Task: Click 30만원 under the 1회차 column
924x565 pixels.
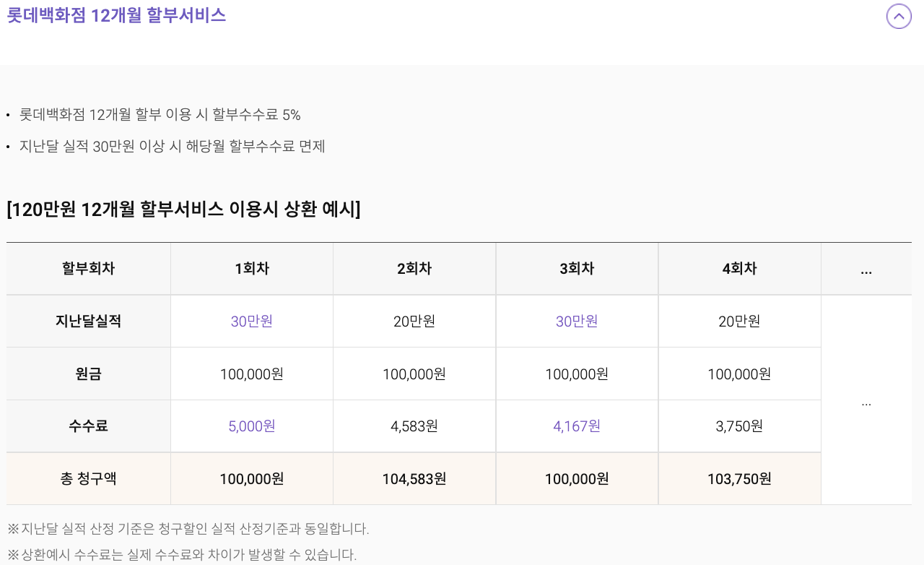Action: click(252, 321)
